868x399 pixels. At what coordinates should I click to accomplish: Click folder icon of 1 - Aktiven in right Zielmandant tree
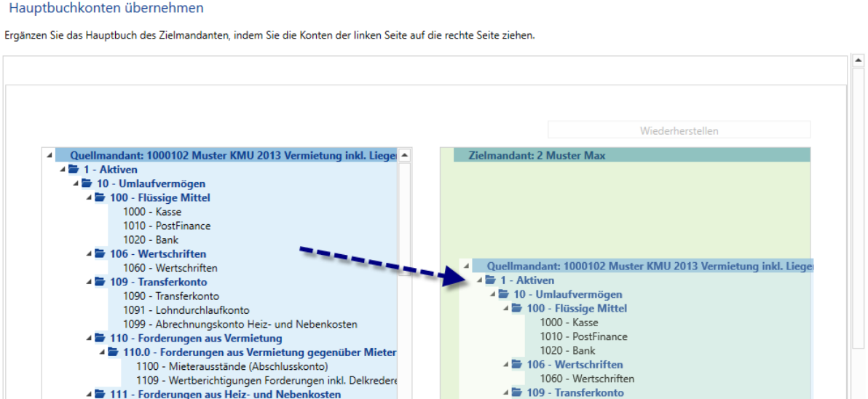click(x=491, y=280)
